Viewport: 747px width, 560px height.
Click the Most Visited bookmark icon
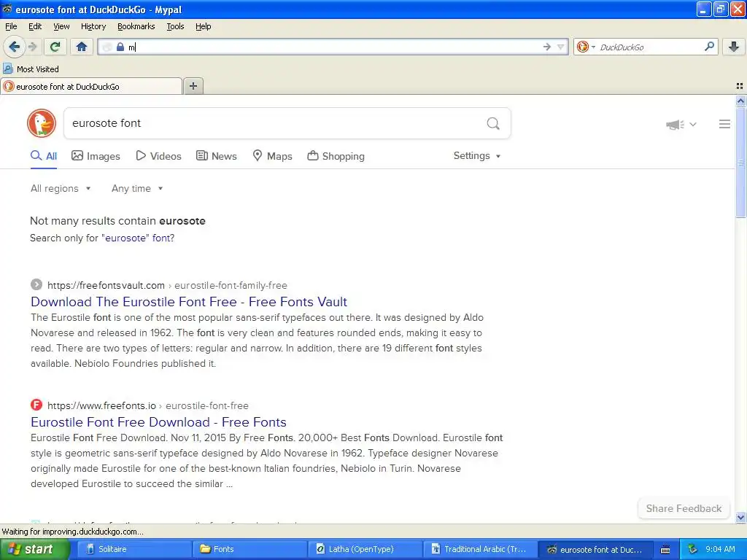[7, 69]
